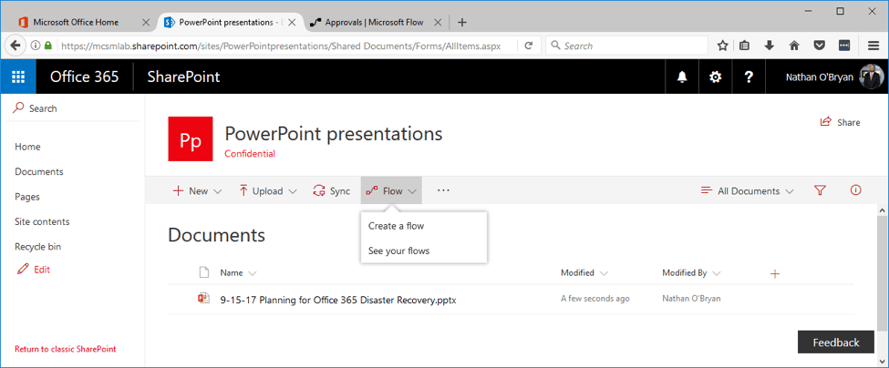Click the PowerPoint file icon in document row
889x368 pixels.
click(x=204, y=299)
